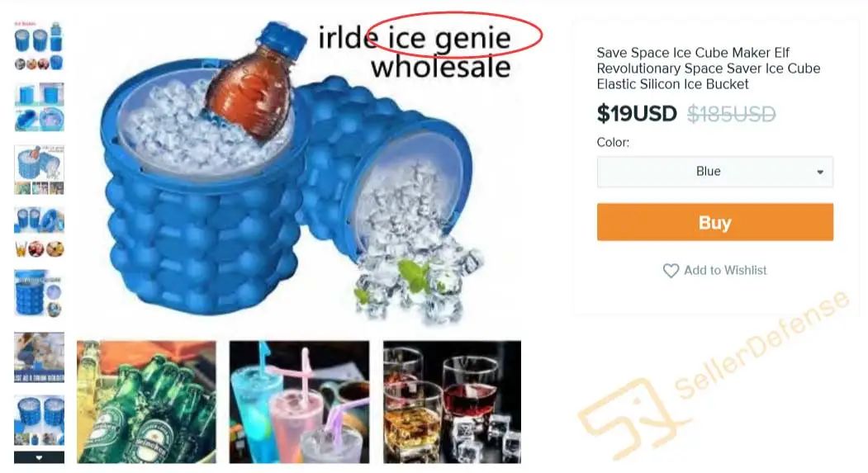Click the dropdown arrow in Color selector
The image size is (868, 473).
pyautogui.click(x=820, y=172)
